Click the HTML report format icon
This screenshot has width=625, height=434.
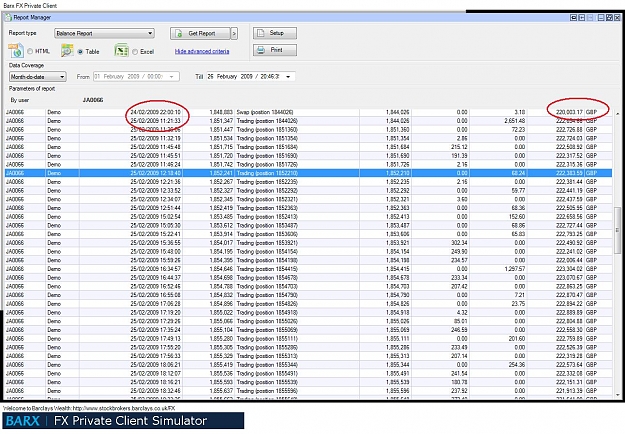click(16, 51)
